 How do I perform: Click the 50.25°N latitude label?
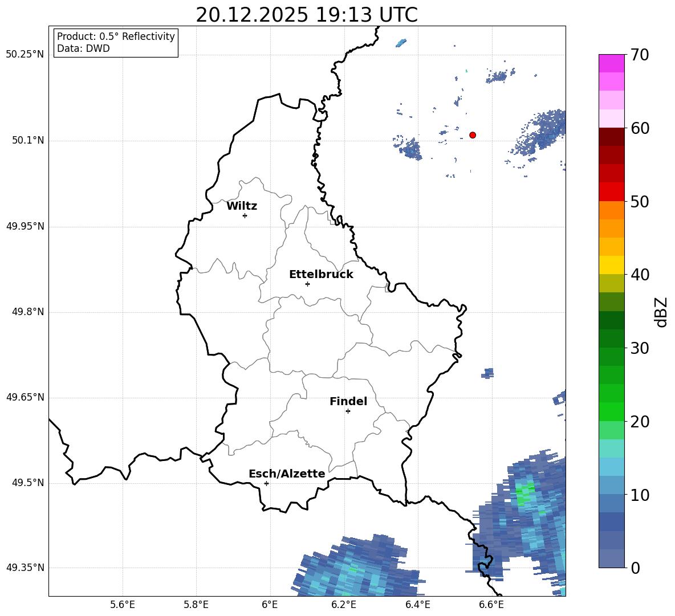tap(25, 55)
